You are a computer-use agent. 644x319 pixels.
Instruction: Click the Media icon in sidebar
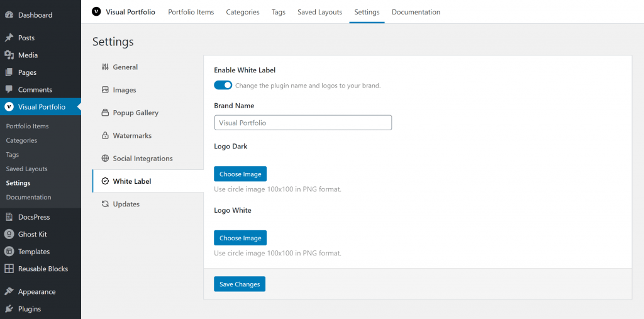pos(9,55)
